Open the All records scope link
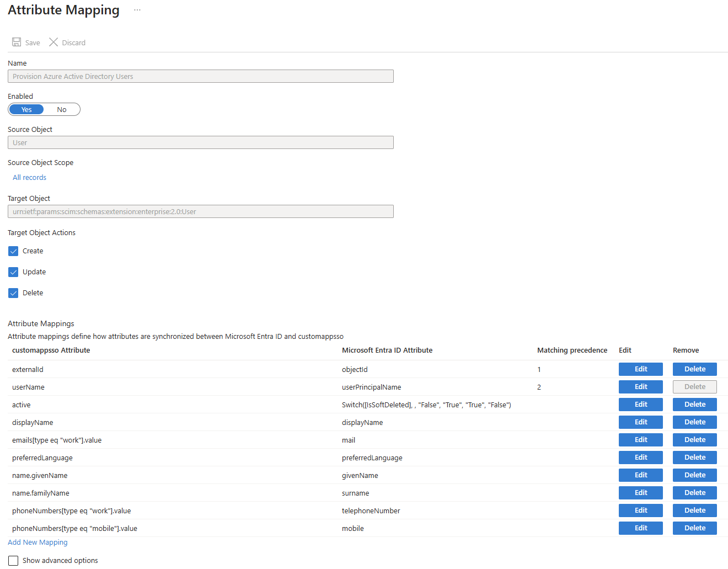This screenshot has width=728, height=569. coord(30,177)
